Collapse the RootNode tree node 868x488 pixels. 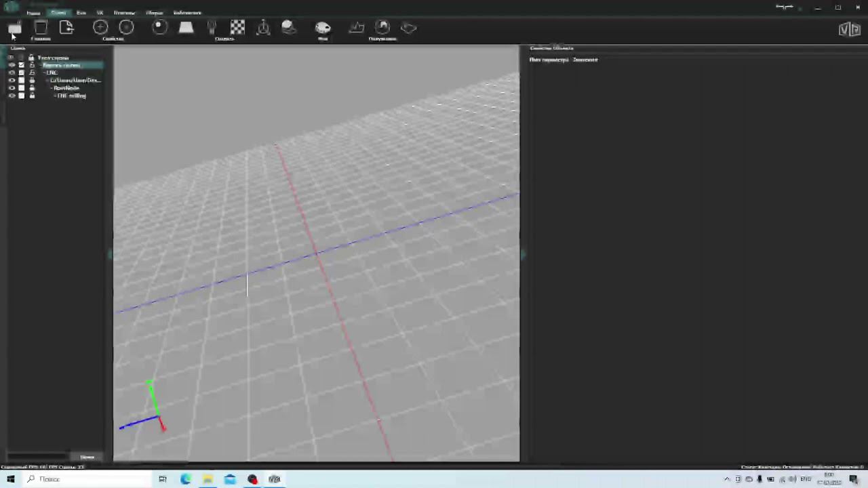pos(52,88)
